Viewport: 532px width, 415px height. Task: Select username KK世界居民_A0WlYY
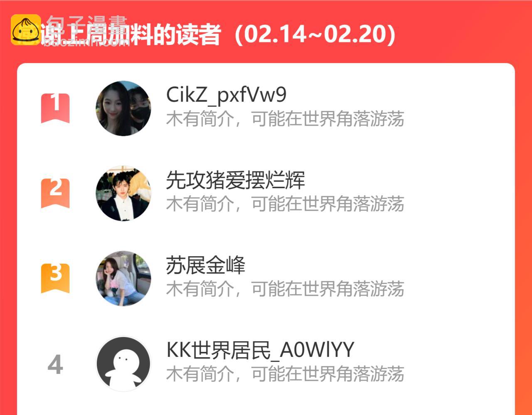point(260,350)
